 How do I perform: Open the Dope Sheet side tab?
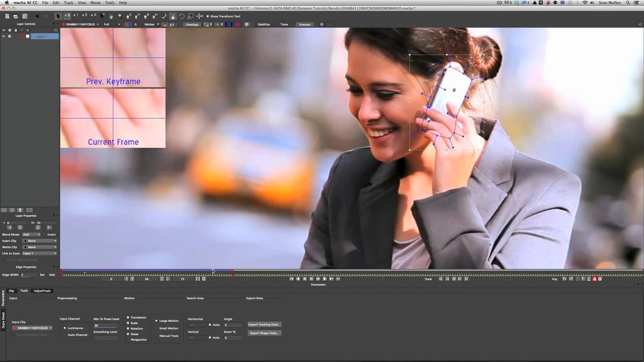point(3,320)
